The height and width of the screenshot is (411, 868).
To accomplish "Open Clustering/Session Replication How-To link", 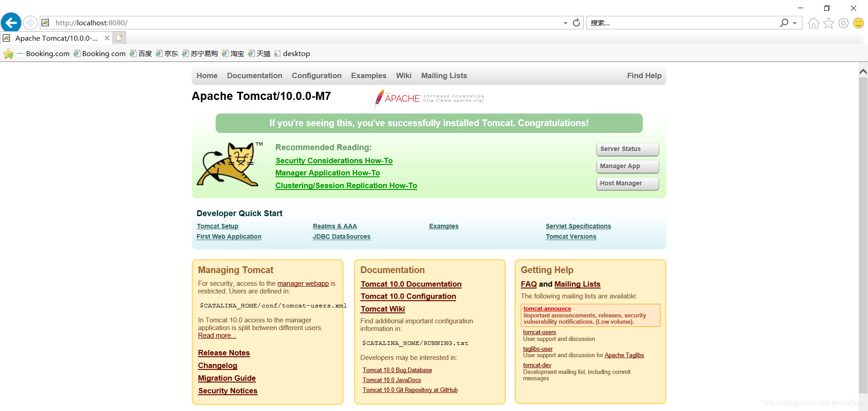I will click(346, 185).
